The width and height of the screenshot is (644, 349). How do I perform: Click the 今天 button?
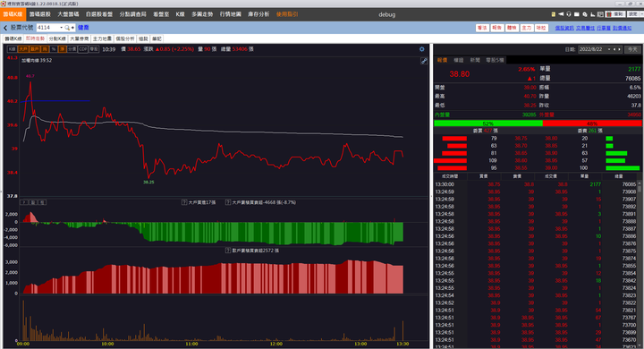coord(632,49)
